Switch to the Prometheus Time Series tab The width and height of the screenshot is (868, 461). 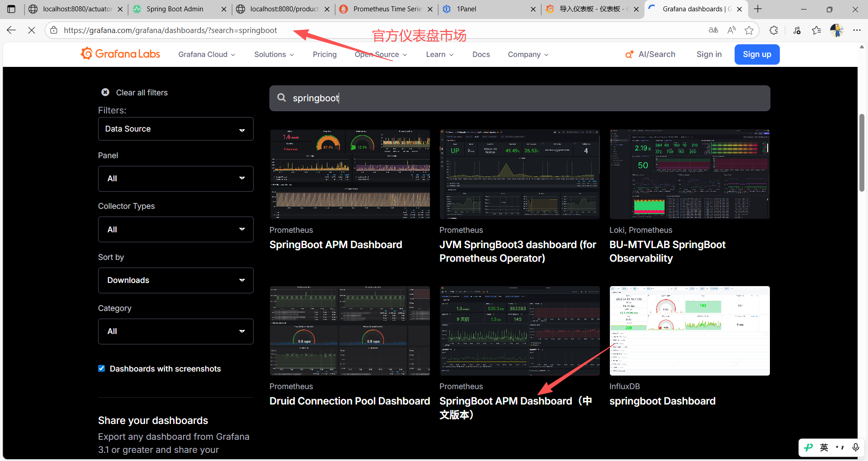(x=387, y=9)
